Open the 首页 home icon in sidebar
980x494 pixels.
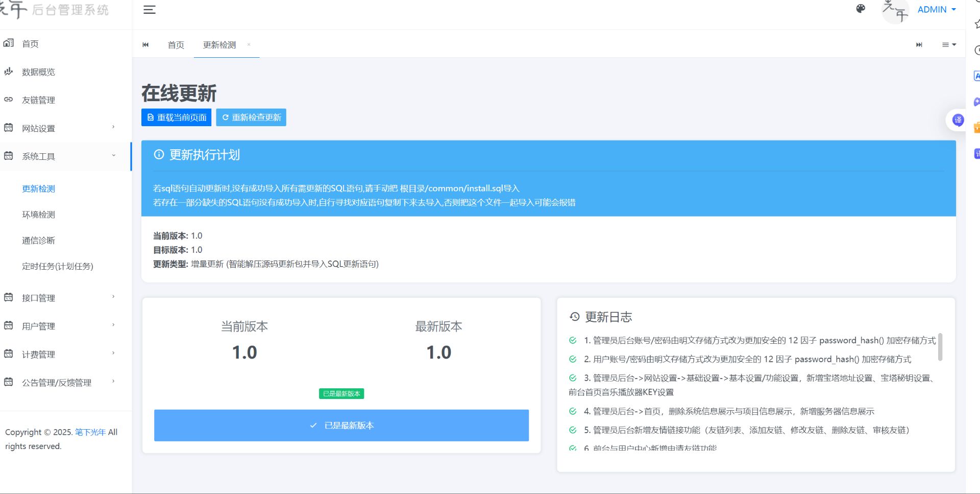(8, 43)
